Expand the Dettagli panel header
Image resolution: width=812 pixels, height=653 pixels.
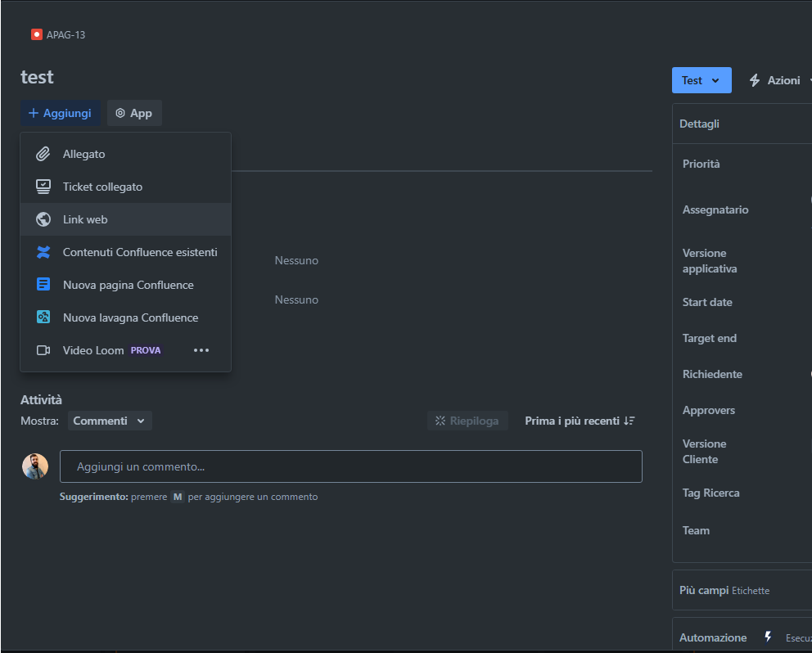[x=742, y=124]
